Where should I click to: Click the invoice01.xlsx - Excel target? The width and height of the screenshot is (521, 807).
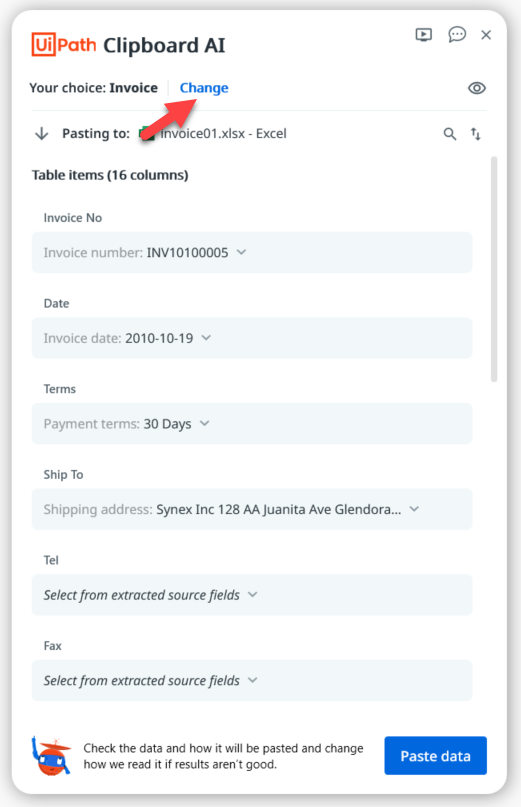[x=223, y=134]
